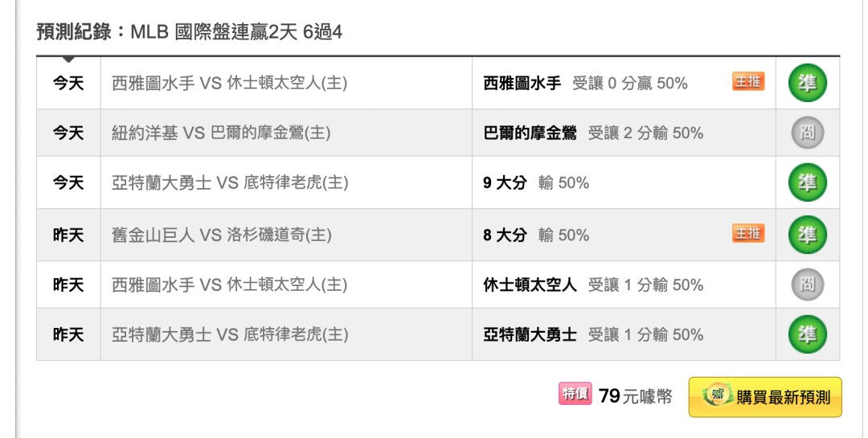Click the 購買最新預測 button
The height and width of the screenshot is (438, 868).
pyautogui.click(x=765, y=397)
